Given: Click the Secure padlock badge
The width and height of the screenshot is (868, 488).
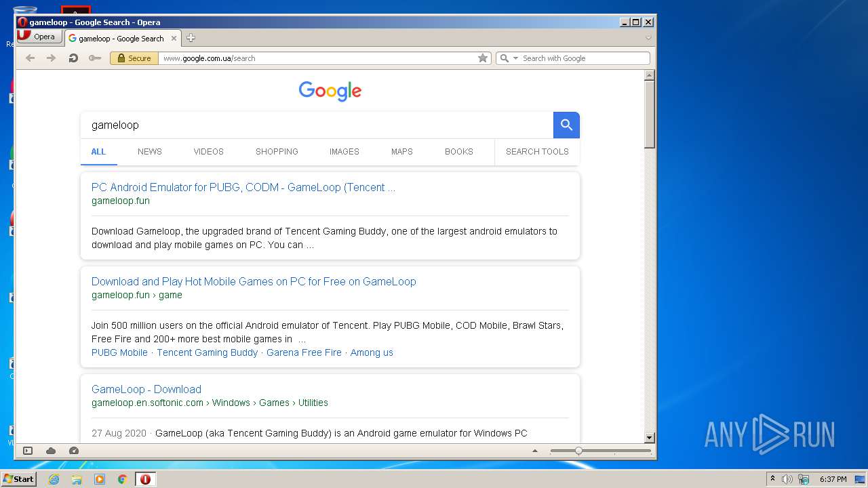Looking at the screenshot, I should coord(134,58).
